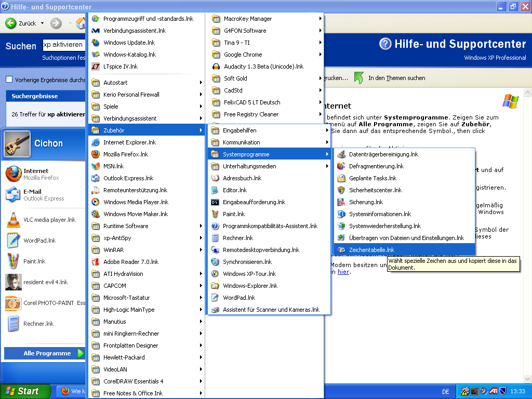Image resolution: width=532 pixels, height=399 pixels.
Task: Expand the Autostart submenu arrow
Action: click(x=201, y=83)
